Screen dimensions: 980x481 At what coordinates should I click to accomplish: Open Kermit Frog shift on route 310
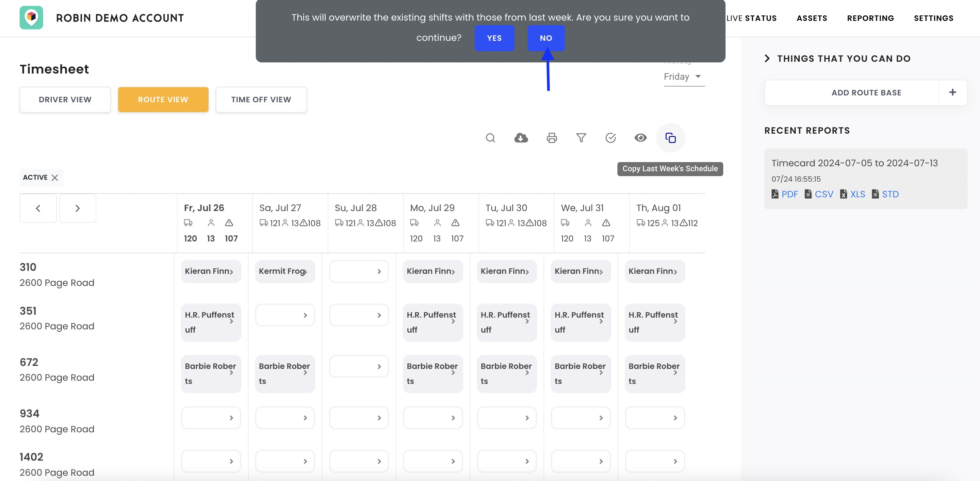click(285, 271)
